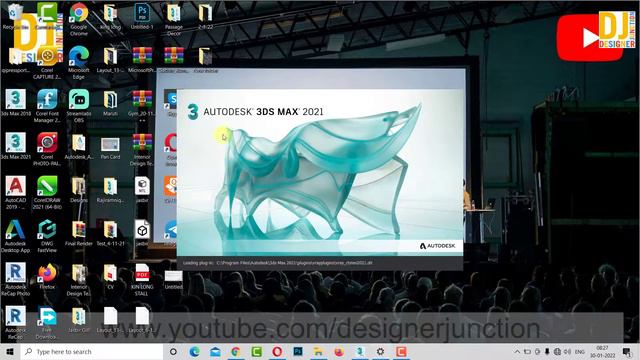Open Test_4-11-21 folder on desktop
Image resolution: width=640 pixels, height=360 pixels.
110,233
